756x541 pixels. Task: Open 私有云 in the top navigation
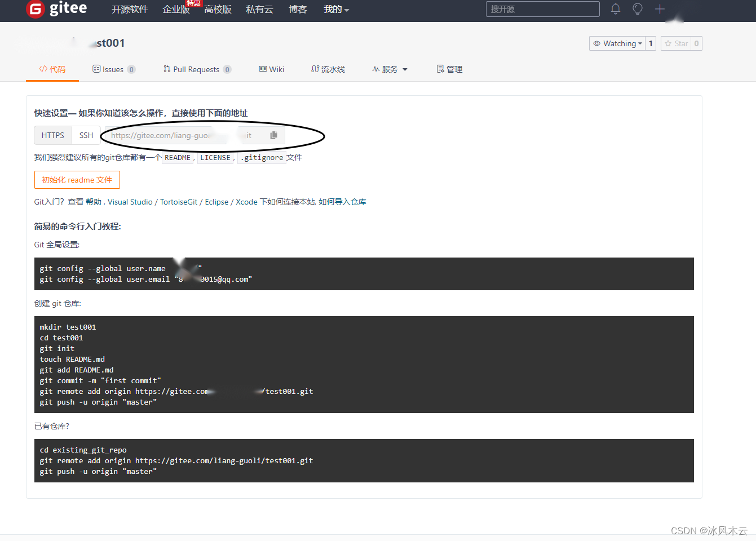pyautogui.click(x=259, y=9)
